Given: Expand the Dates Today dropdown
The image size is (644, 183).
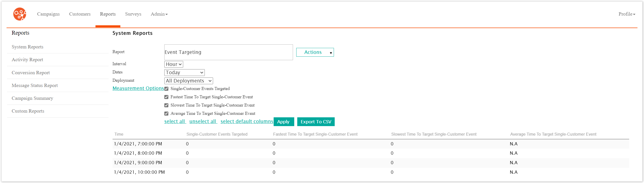Looking at the screenshot, I should point(184,73).
